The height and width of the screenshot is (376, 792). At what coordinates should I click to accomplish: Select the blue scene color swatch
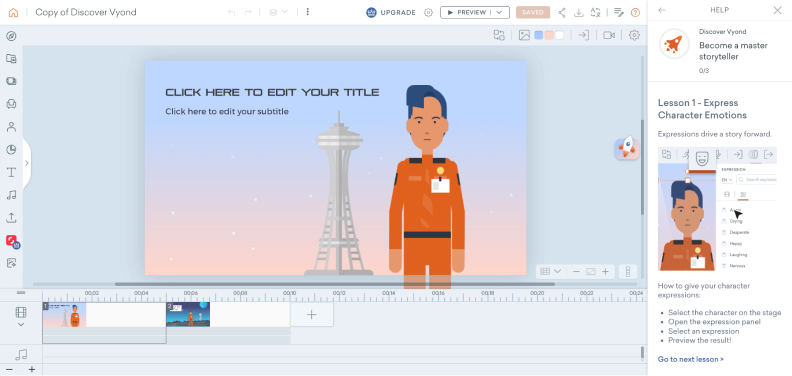tap(539, 35)
